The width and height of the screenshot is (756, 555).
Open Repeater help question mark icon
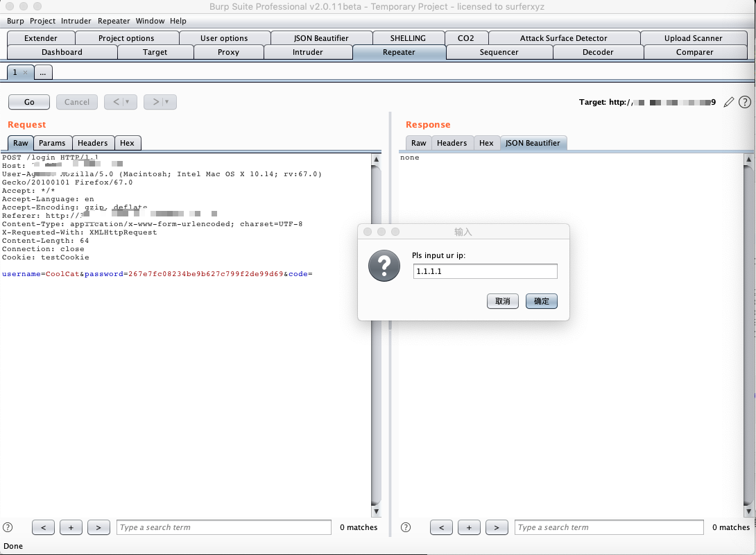pyautogui.click(x=744, y=102)
